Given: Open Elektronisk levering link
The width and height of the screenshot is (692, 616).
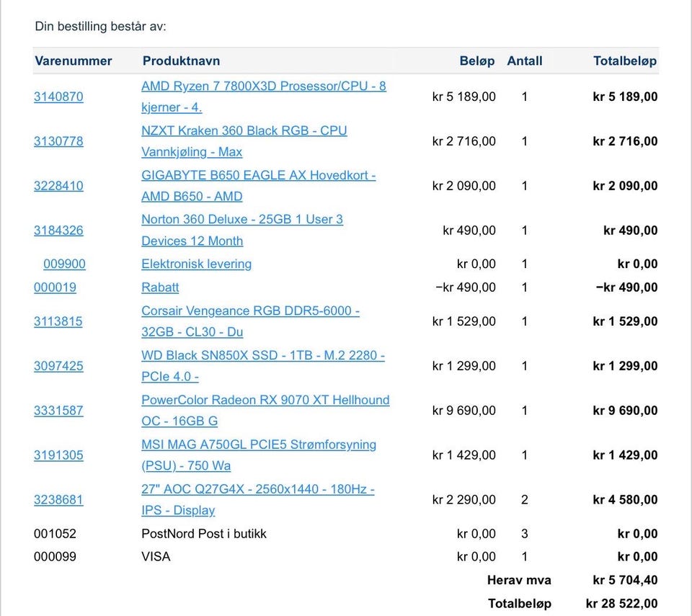Looking at the screenshot, I should [196, 264].
